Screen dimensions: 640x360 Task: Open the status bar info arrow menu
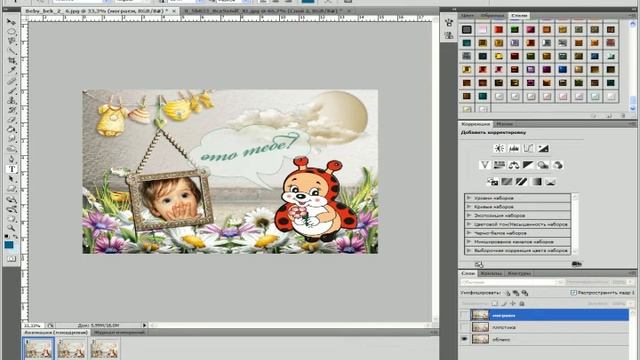click(144, 325)
